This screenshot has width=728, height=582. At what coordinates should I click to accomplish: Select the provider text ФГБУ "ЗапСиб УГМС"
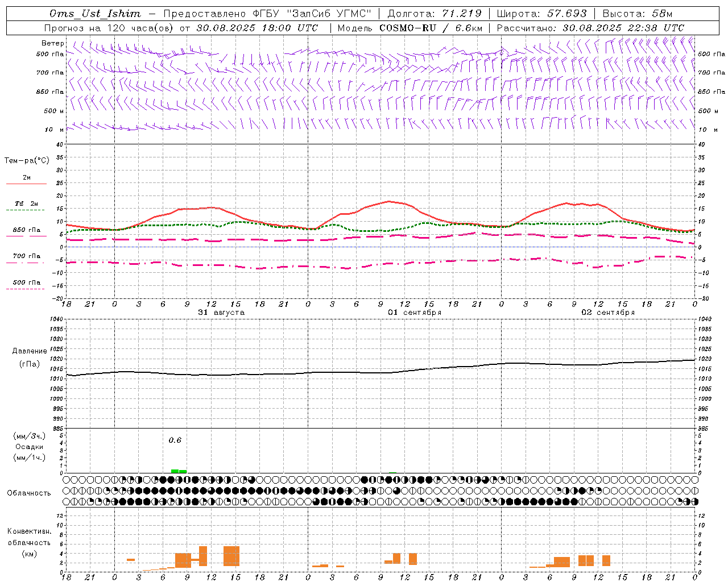click(312, 14)
